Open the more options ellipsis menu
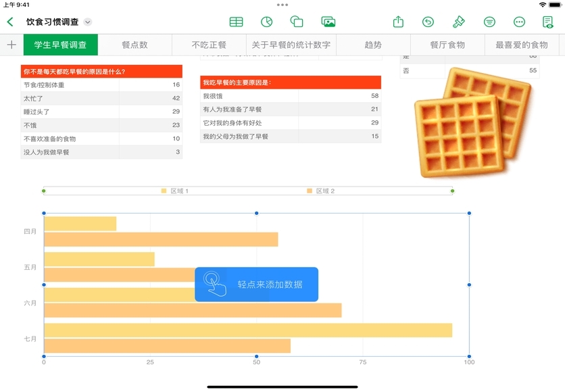The width and height of the screenshot is (565, 392). pyautogui.click(x=519, y=22)
